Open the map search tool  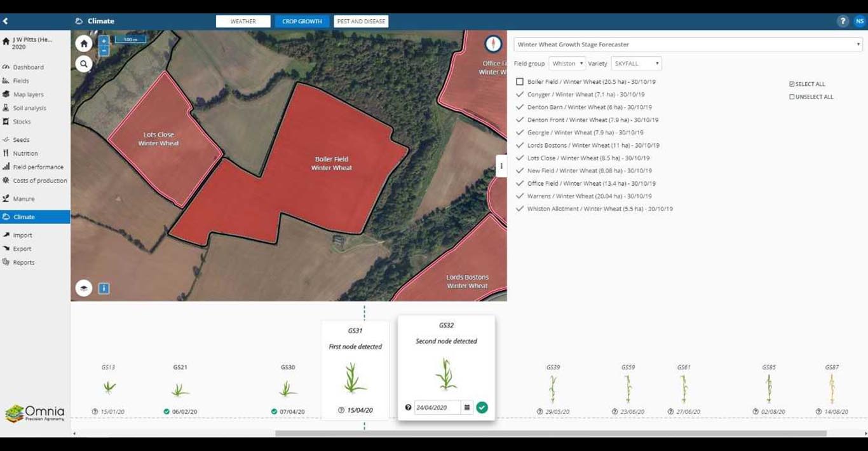click(84, 64)
